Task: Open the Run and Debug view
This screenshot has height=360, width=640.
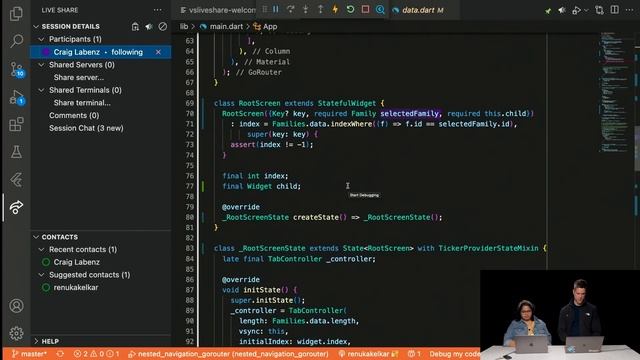Action: pyautogui.click(x=17, y=98)
